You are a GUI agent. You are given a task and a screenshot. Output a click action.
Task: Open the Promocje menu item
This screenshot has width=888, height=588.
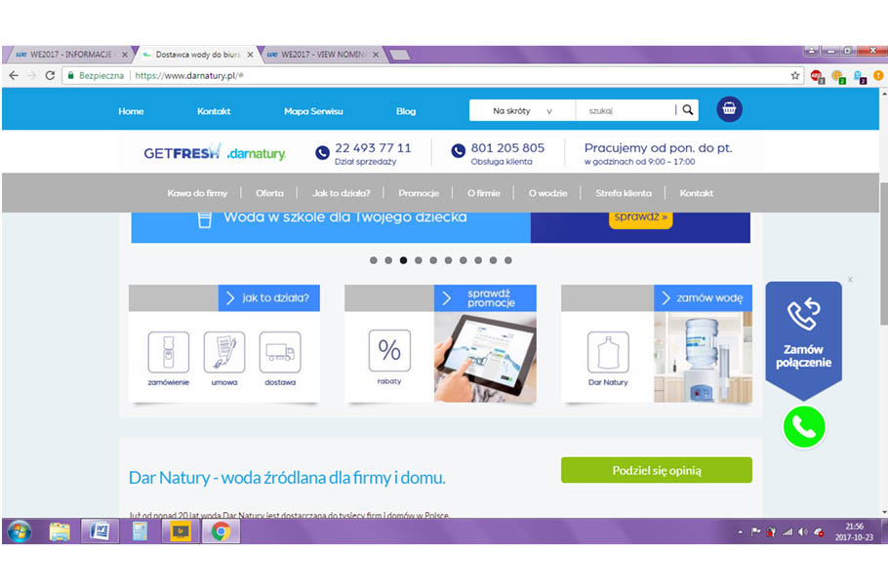pyautogui.click(x=419, y=193)
